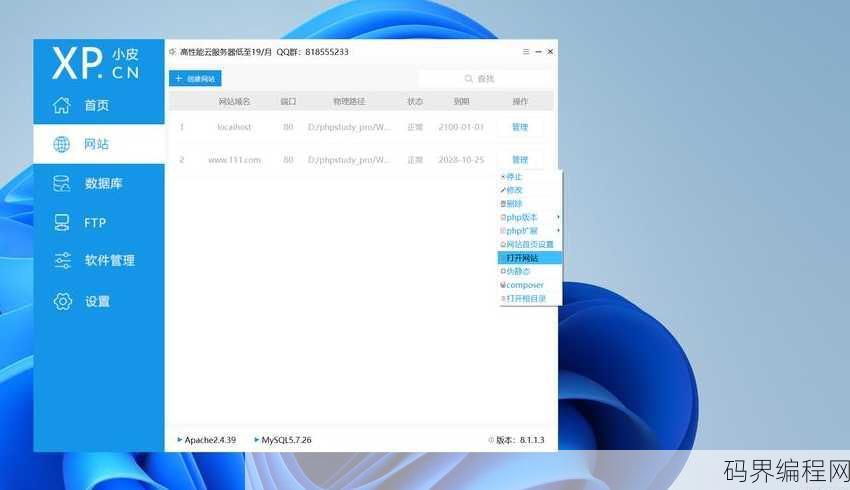This screenshot has height=490, width=850.
Task: Open 软件管理 software management
Action: (x=99, y=261)
